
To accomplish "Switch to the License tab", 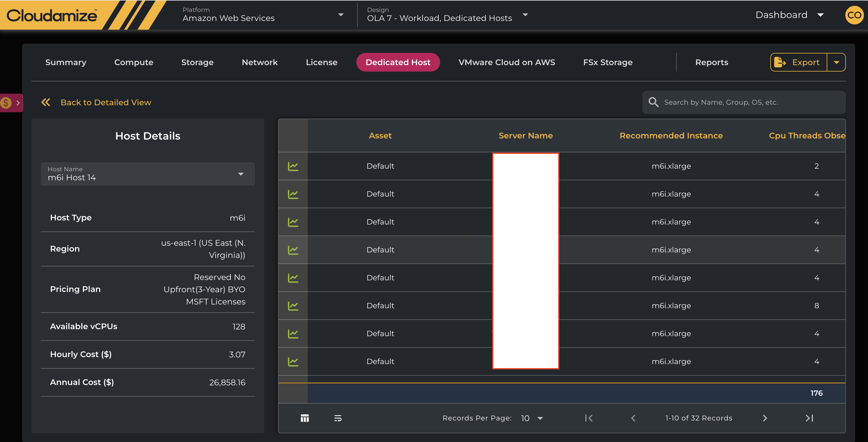I will 321,62.
